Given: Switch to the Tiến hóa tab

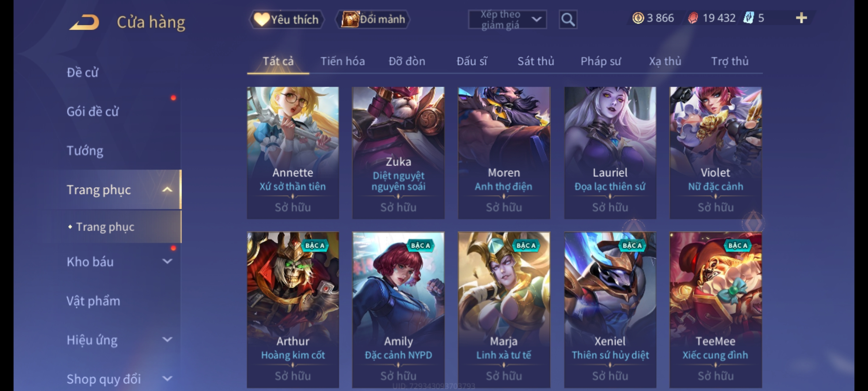Looking at the screenshot, I should [342, 61].
